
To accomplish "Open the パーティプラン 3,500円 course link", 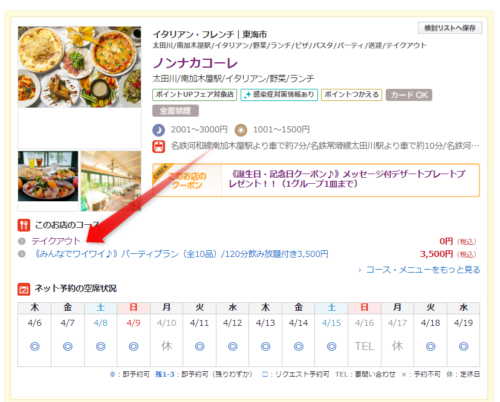I will pos(181,254).
